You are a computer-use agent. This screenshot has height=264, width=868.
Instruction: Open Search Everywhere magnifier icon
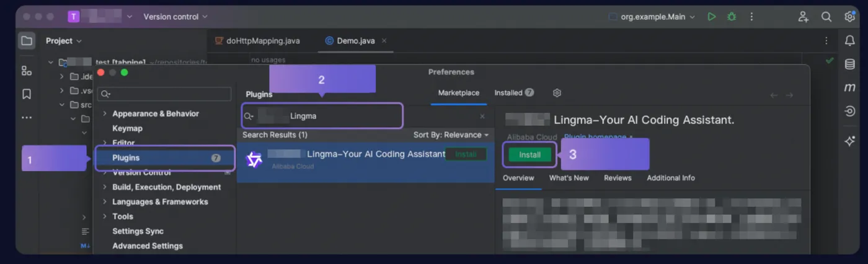[826, 17]
